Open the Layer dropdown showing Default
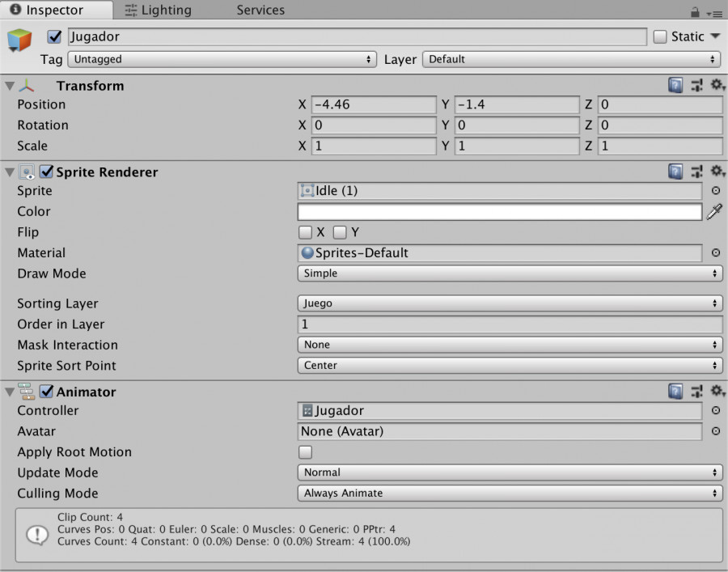Viewport: 728px width, 572px height. 572,59
